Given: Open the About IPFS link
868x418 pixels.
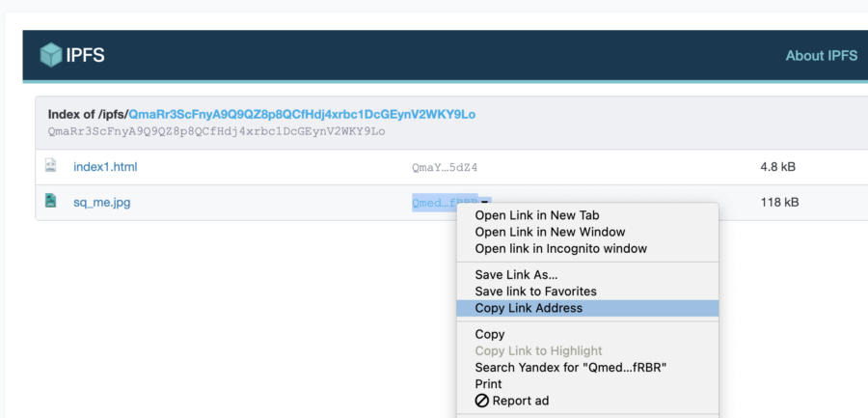Looking at the screenshot, I should [x=821, y=55].
